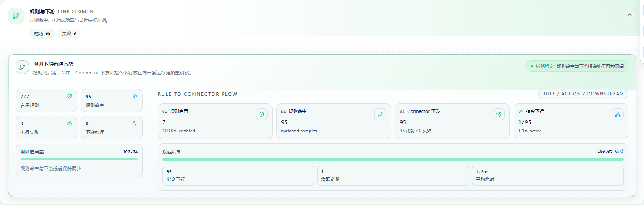Viewport: 644px width, 205px height.
Task: Click the 1 活跃链路 result tile
Action: [393, 176]
